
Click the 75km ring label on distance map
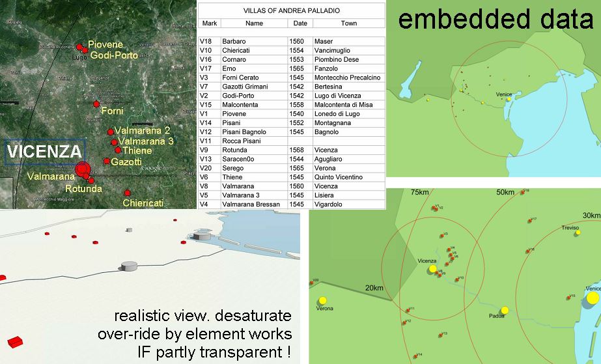pyautogui.click(x=420, y=192)
